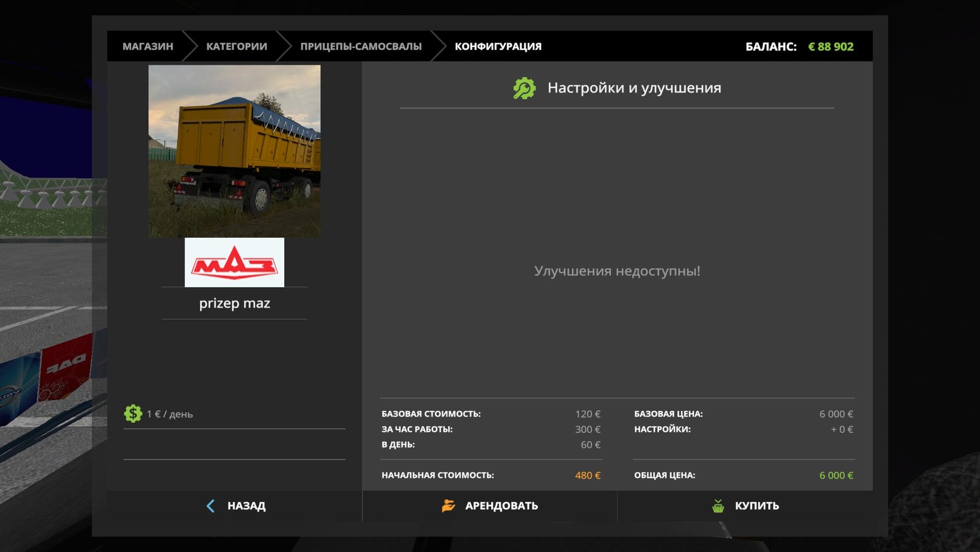Click the green wrench gear settings icon
Viewport: 980px width, 552px height.
pos(524,88)
